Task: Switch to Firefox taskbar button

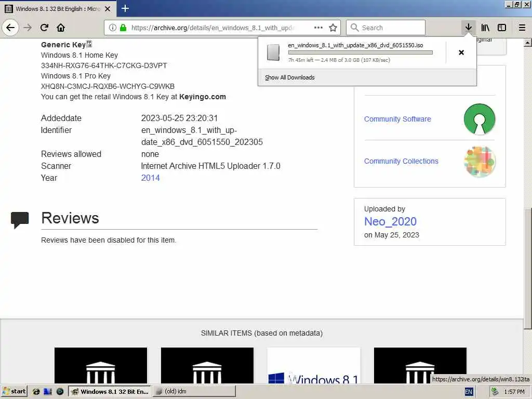Action: coord(110,392)
